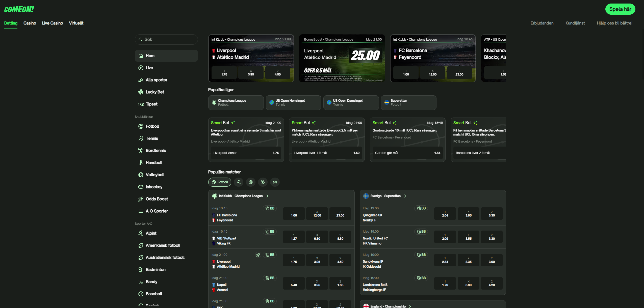644x308 pixels.
Task: Select Alpint in sports list
Action: coord(166,233)
